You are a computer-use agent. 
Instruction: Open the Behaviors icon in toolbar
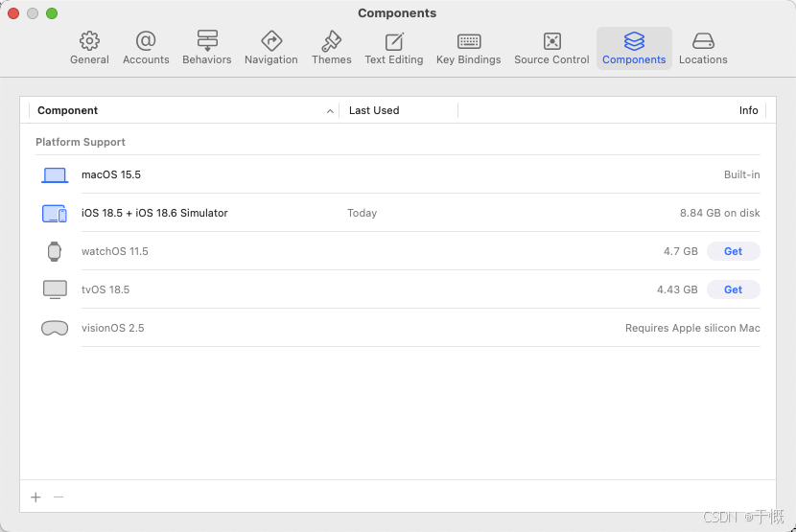point(207,40)
